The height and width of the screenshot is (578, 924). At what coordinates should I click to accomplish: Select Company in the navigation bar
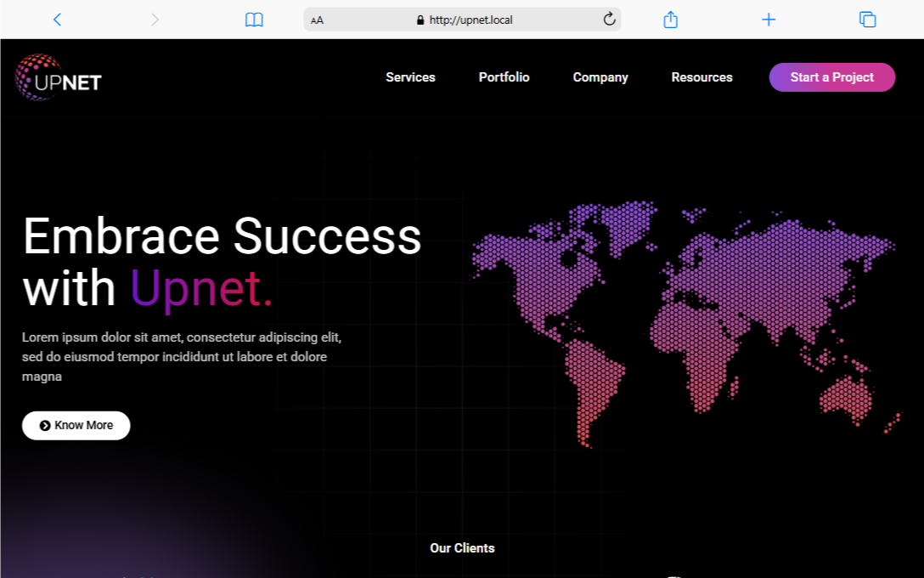pyautogui.click(x=600, y=77)
